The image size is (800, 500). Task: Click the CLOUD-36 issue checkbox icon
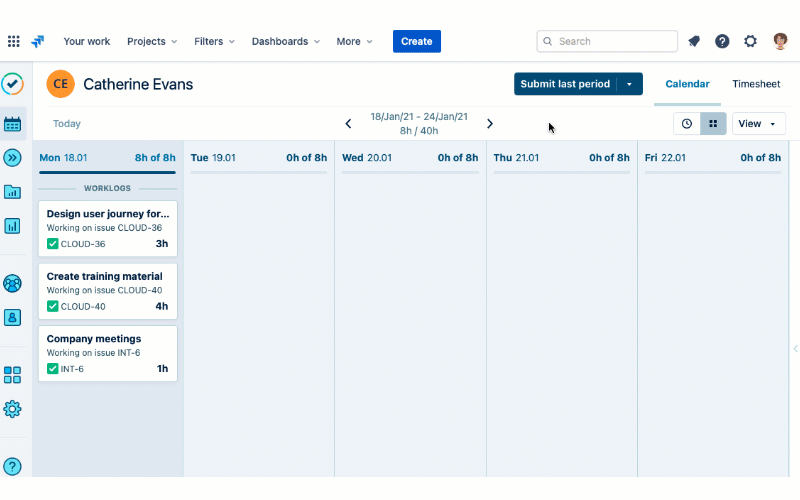tap(53, 244)
